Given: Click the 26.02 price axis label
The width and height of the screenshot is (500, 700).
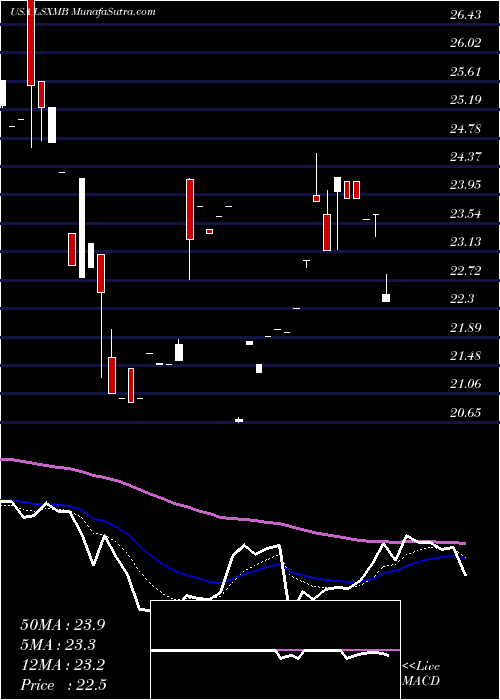Looking at the screenshot, I should 466,43.
